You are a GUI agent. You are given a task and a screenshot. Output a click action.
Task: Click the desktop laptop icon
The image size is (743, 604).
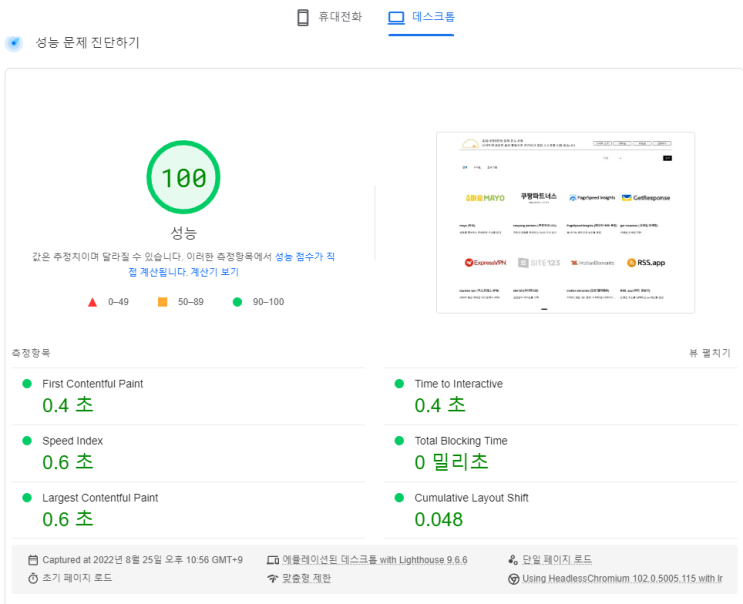[x=396, y=18]
